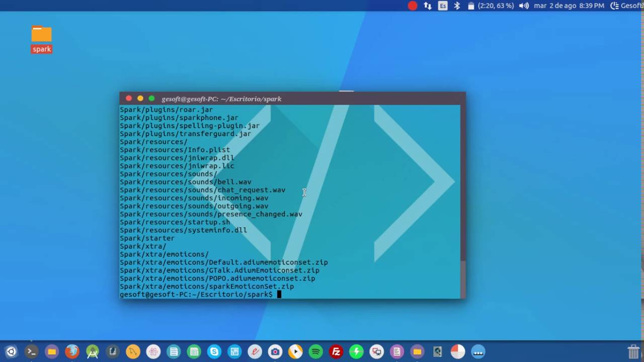Open the dark feather icon app in dock
Viewport: 644px width, 362px height.
(x=113, y=352)
